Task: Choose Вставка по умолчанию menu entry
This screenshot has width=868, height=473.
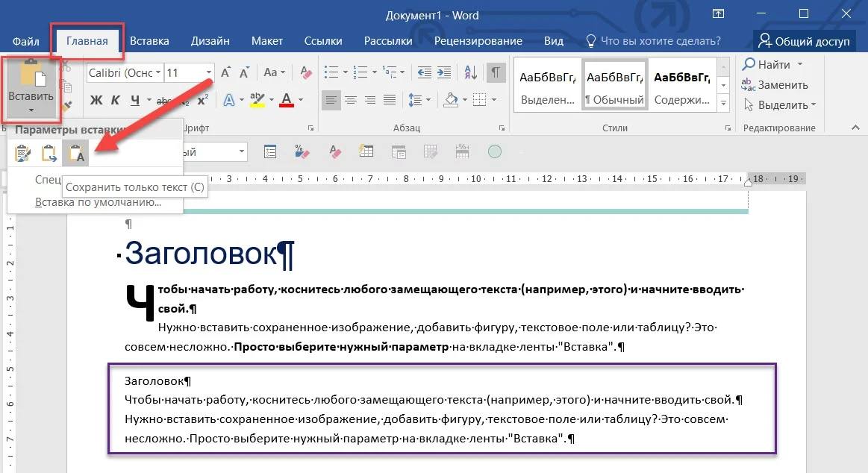Action: tap(98, 202)
